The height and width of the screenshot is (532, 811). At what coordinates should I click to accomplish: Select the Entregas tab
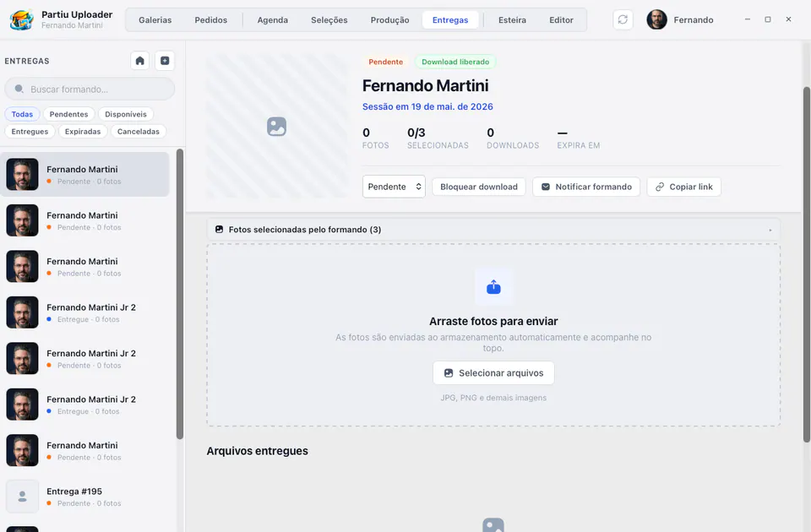[450, 20]
